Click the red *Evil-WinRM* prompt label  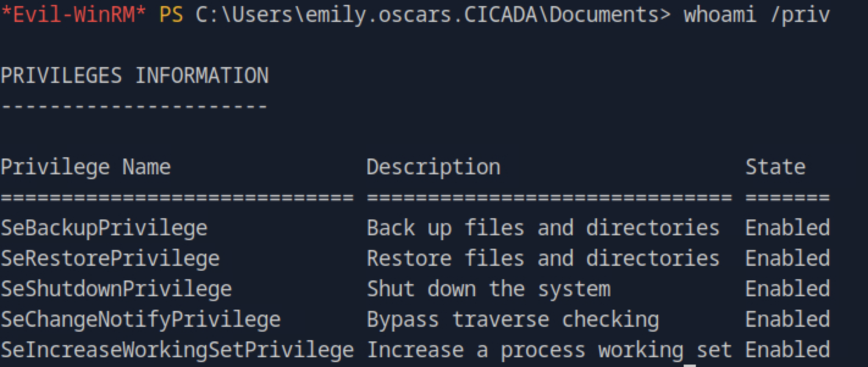point(73,15)
